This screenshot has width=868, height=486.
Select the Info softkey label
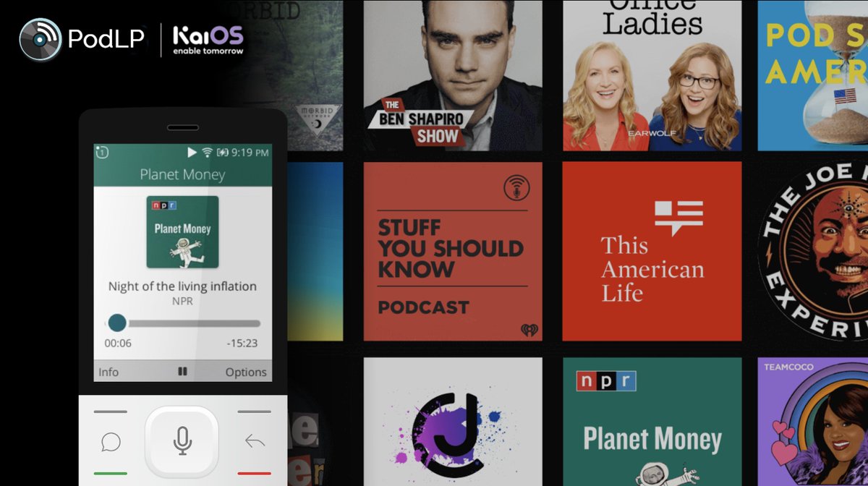[109, 372]
